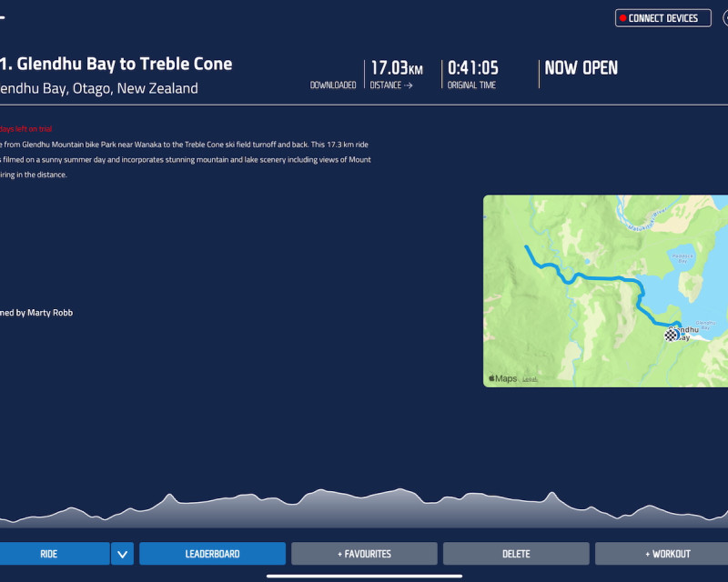728x582 pixels.
Task: Click the 0:41:05 original time
Action: click(472, 68)
